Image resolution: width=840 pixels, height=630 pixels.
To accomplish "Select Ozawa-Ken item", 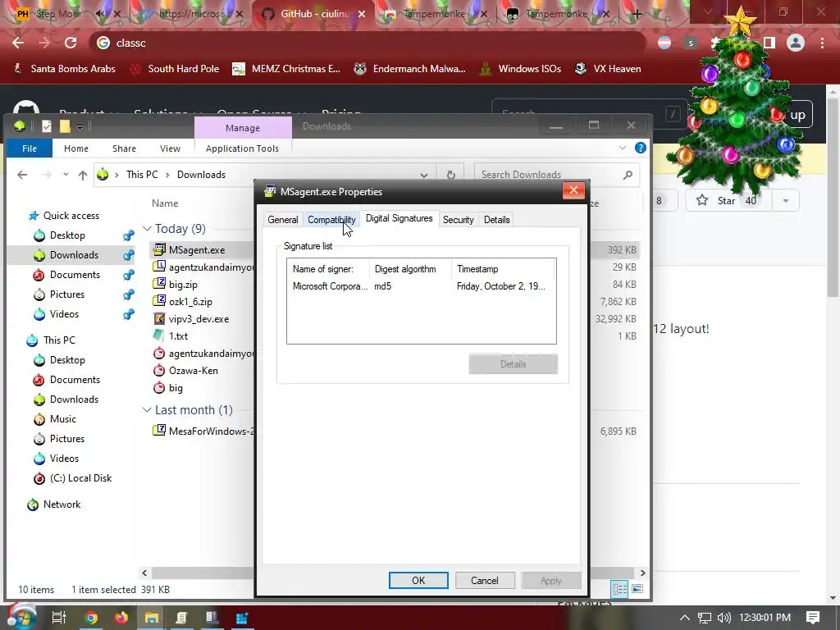I will click(193, 371).
